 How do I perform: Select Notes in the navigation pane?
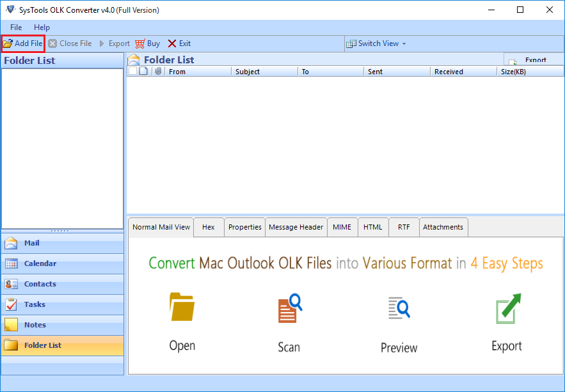(x=62, y=325)
